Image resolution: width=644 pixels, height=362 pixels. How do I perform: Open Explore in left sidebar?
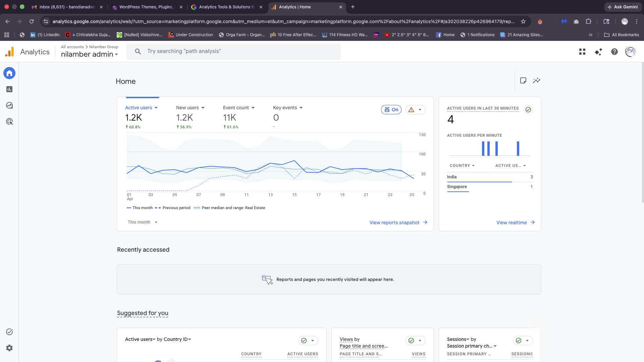coord(9,105)
